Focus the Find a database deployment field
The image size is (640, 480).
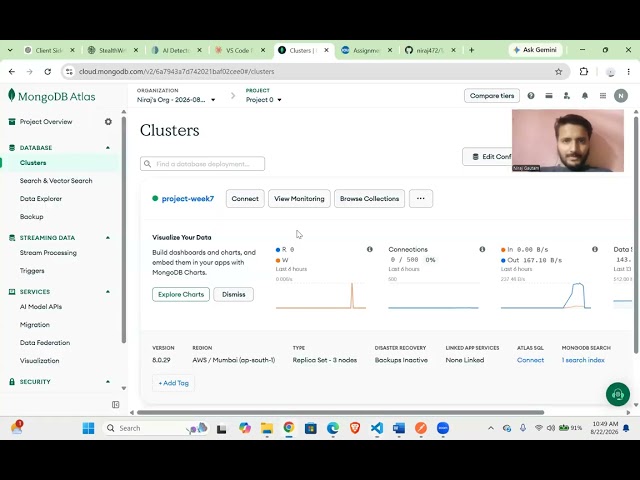coord(202,164)
